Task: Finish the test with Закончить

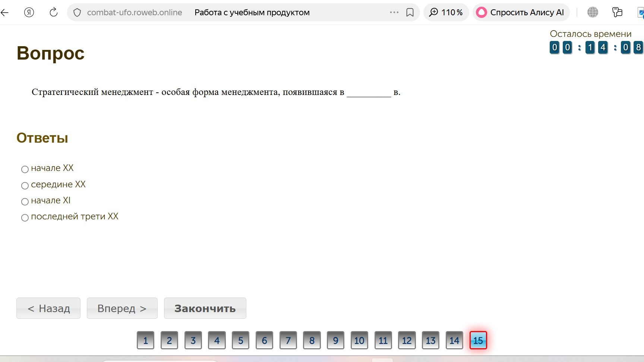Action: 205,308
